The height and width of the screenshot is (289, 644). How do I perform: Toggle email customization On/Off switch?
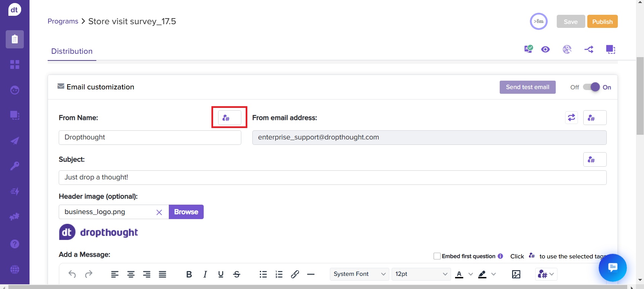(x=591, y=87)
